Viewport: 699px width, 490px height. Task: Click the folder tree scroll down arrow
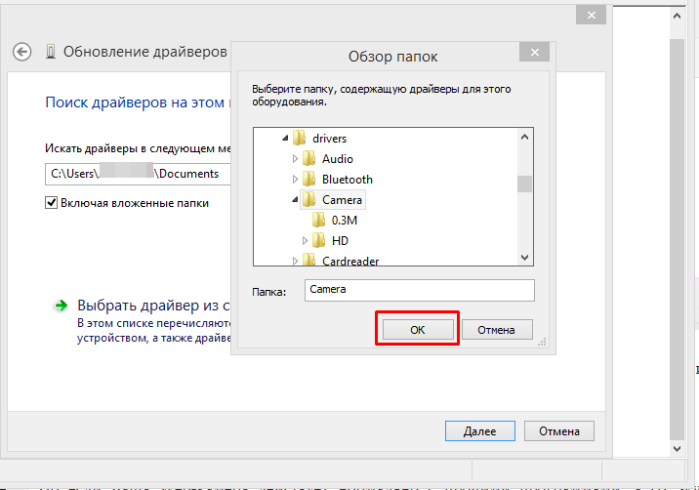point(525,257)
